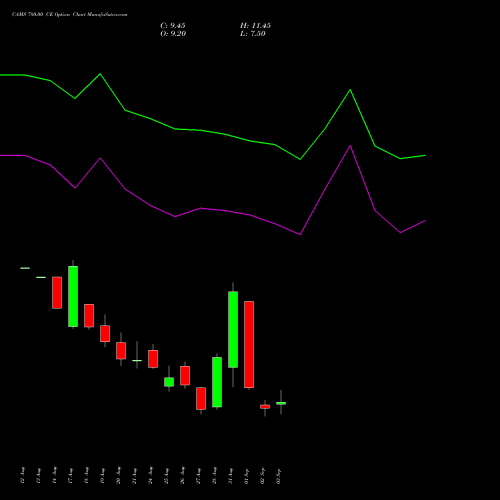Select the flat green candle for 12 Aug

click(x=25, y=268)
